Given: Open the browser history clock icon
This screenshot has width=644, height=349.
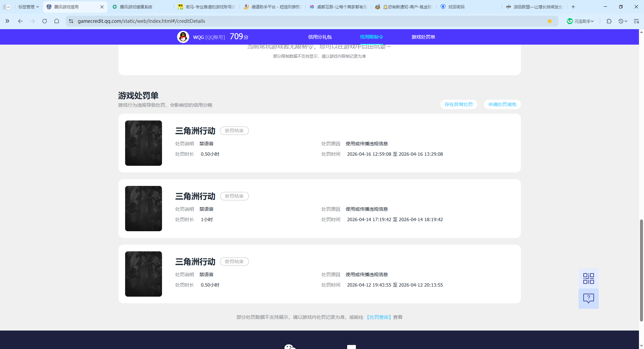Looking at the screenshot, I should tap(623, 21).
